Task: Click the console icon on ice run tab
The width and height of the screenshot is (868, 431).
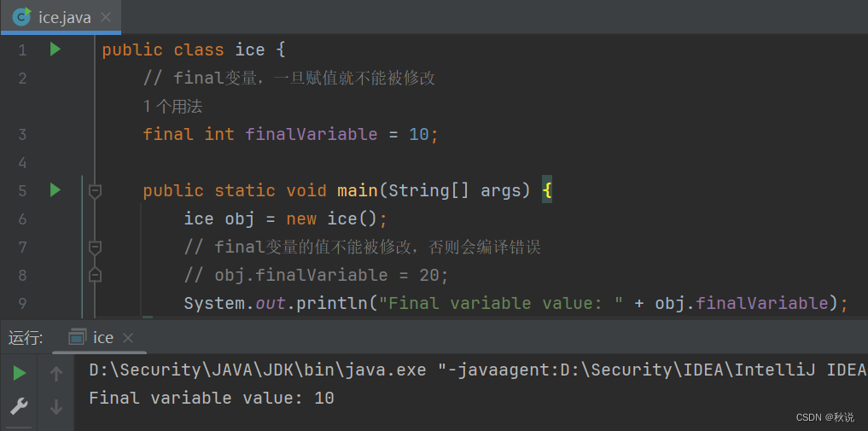Action: 77,337
